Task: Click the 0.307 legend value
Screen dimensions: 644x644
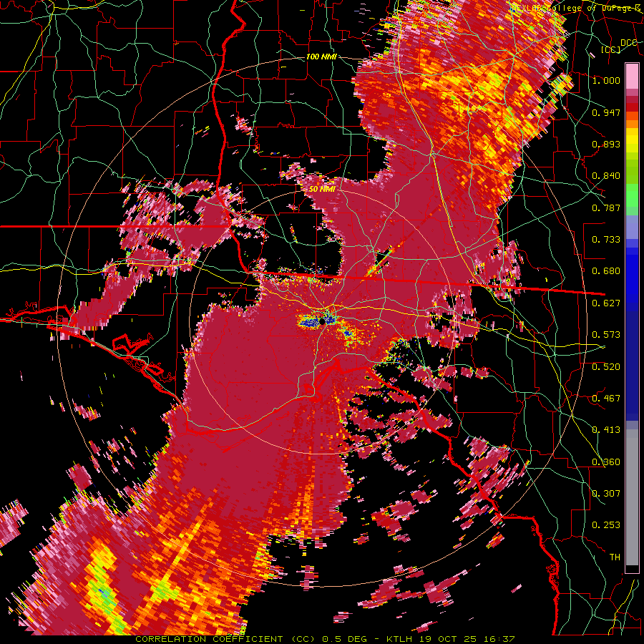Action: point(606,494)
